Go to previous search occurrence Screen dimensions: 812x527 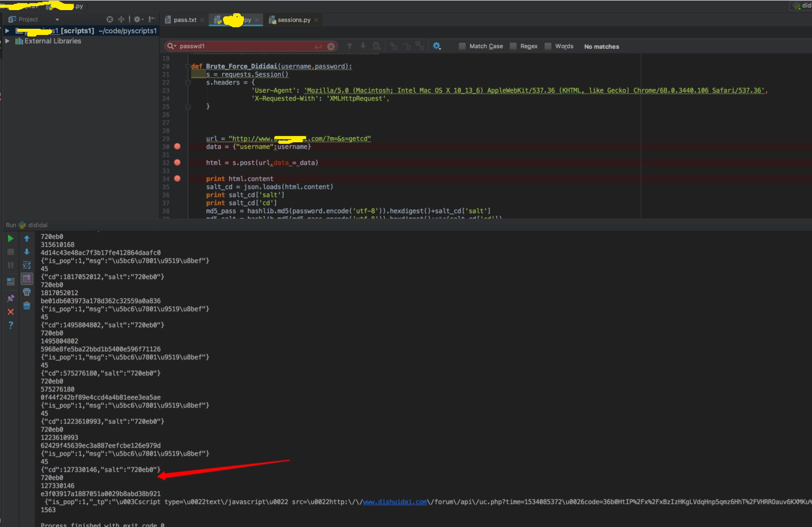point(350,46)
